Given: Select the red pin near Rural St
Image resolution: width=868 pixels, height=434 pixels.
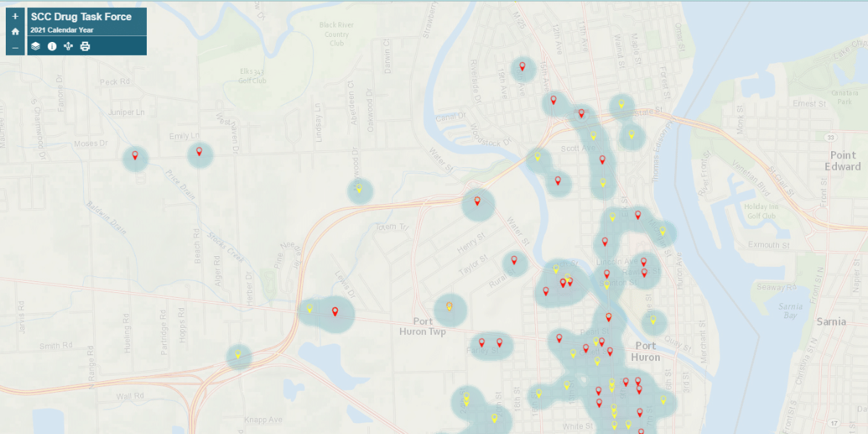Looking at the screenshot, I should pyautogui.click(x=514, y=260).
